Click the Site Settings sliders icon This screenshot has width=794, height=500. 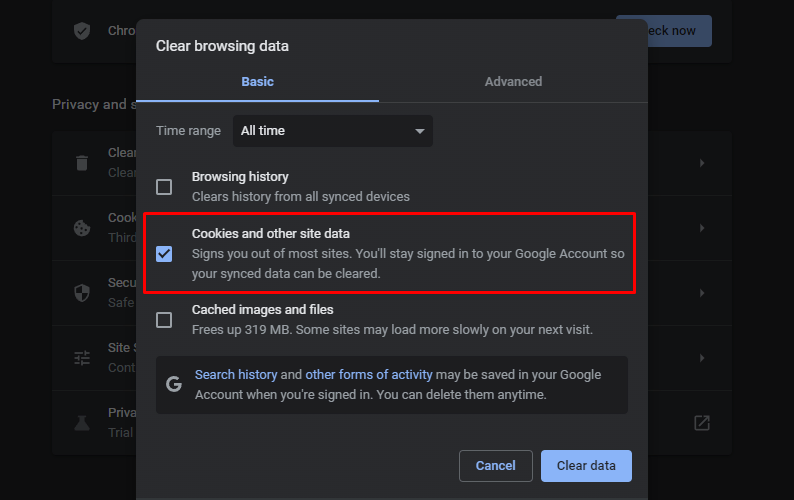82,358
